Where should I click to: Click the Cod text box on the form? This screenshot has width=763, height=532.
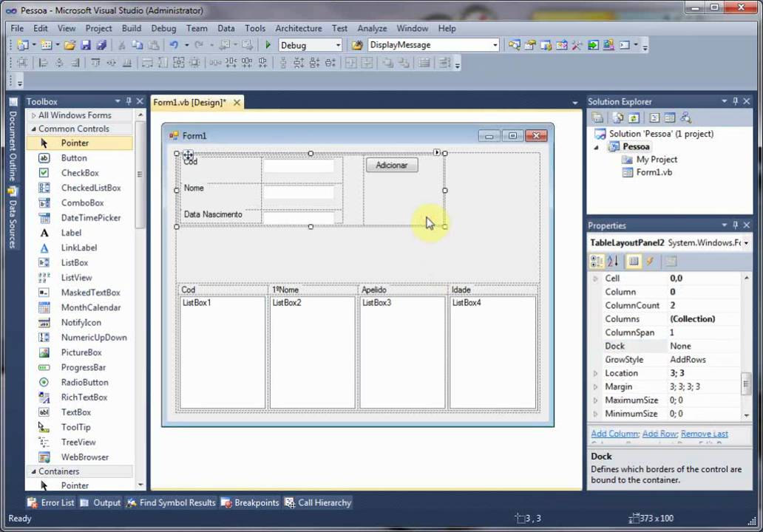[299, 166]
